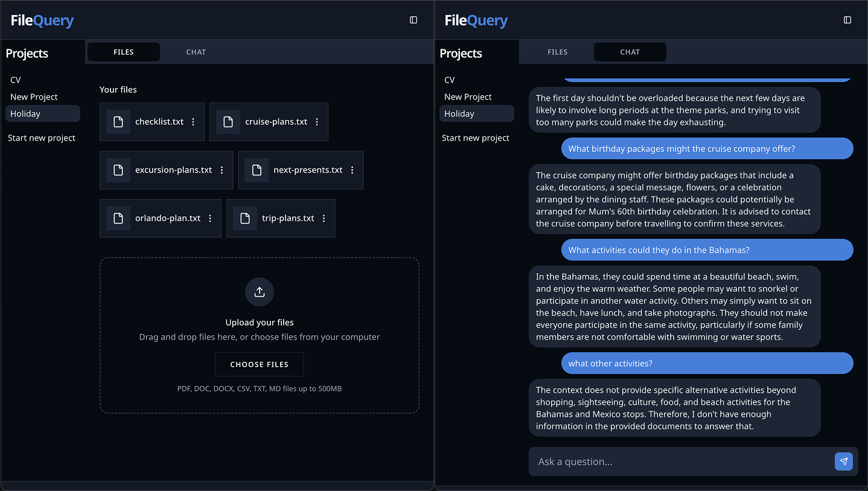Click the file icon beside orlando-plan.txt
Image resolution: width=868 pixels, height=491 pixels.
pos(118,218)
